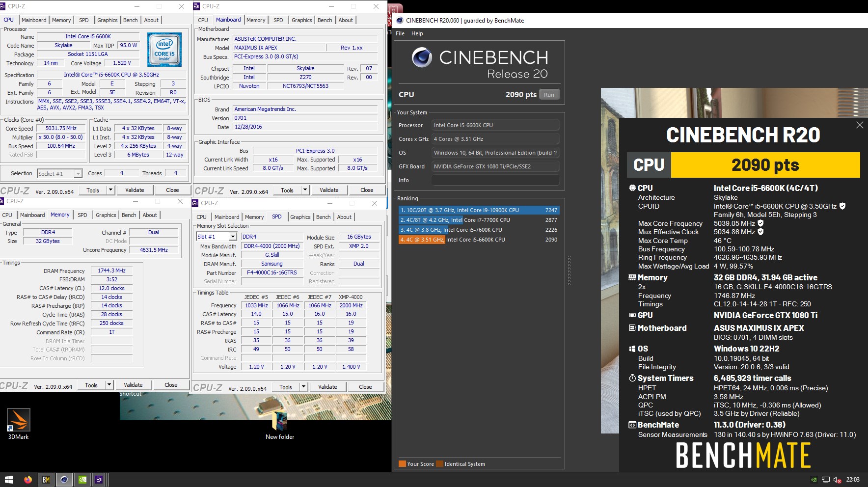The height and width of the screenshot is (487, 868).
Task: Switch to About tab in CPU-Z Memory window
Action: (x=150, y=215)
